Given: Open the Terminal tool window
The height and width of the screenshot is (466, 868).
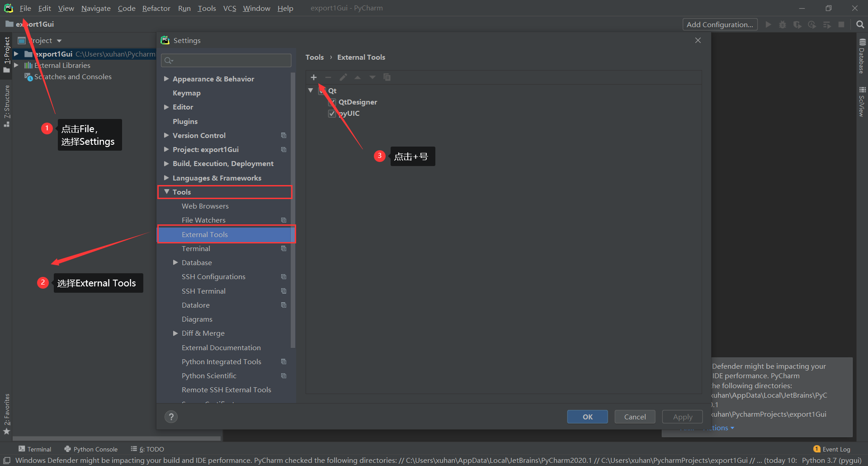Looking at the screenshot, I should [x=35, y=449].
